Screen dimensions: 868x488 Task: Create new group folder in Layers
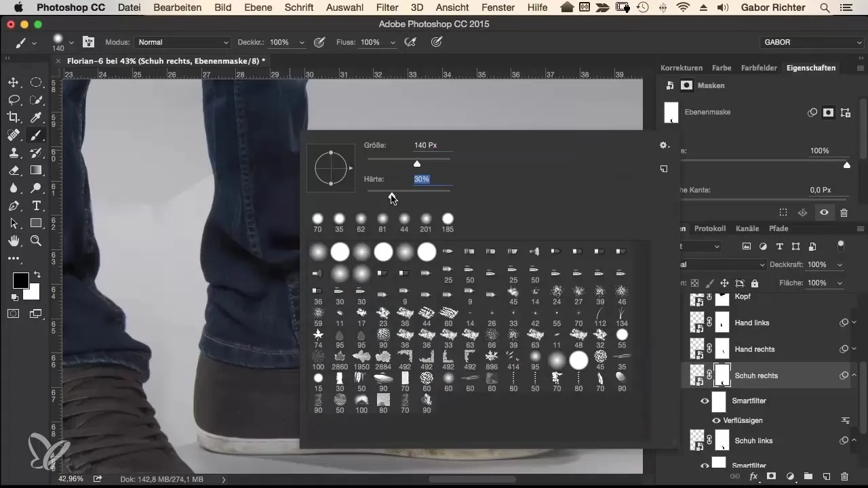(x=808, y=477)
